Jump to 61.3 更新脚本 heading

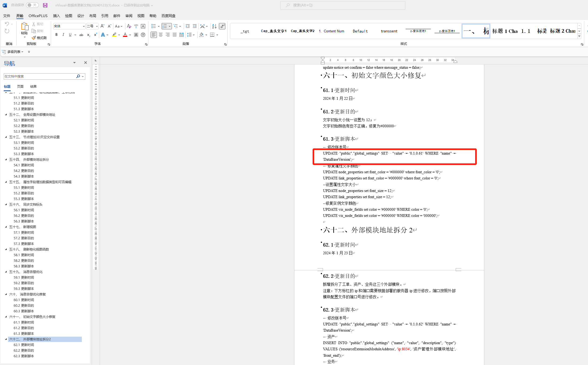coord(24,333)
